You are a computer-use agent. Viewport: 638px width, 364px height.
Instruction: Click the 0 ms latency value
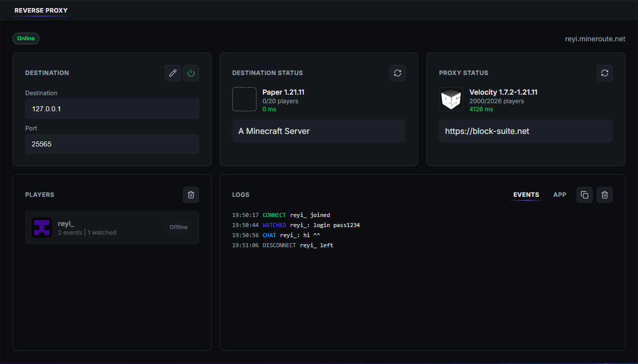click(x=270, y=109)
